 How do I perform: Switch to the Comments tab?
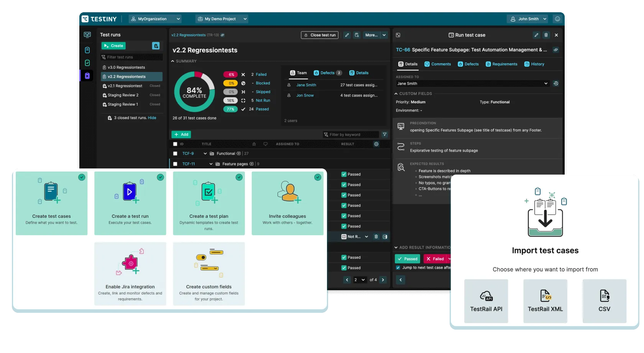(x=437, y=64)
